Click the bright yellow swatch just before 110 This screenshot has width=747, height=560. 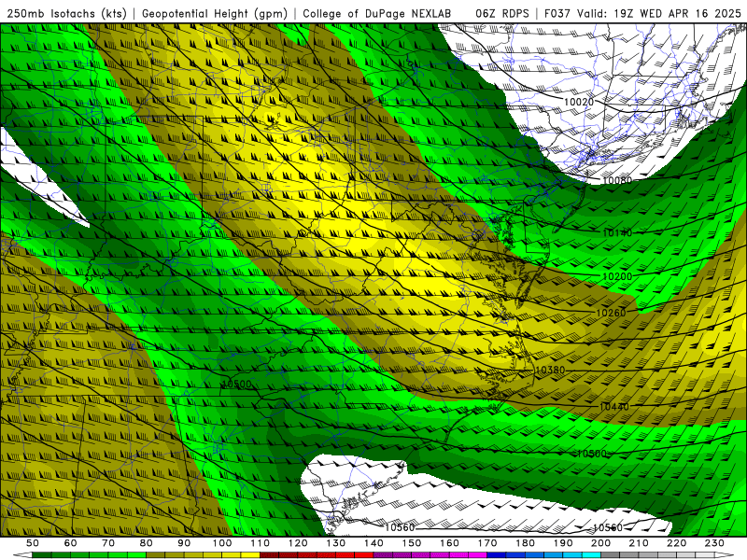point(250,555)
